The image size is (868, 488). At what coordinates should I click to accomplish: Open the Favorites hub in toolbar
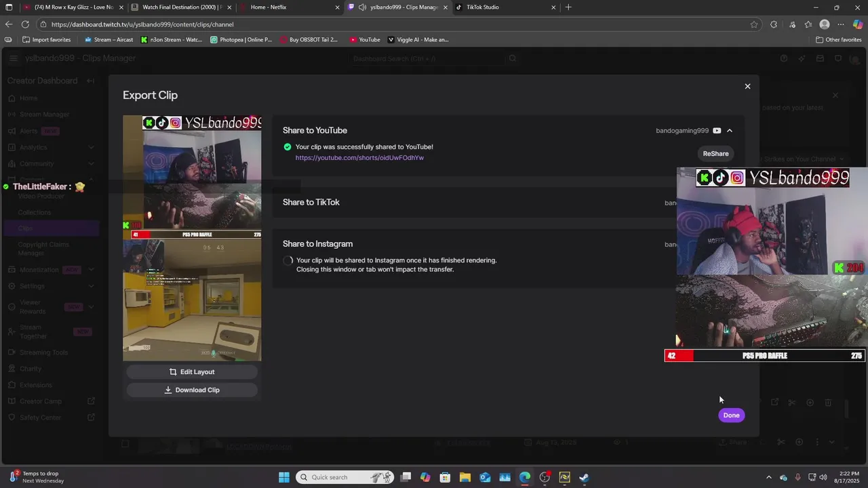808,24
